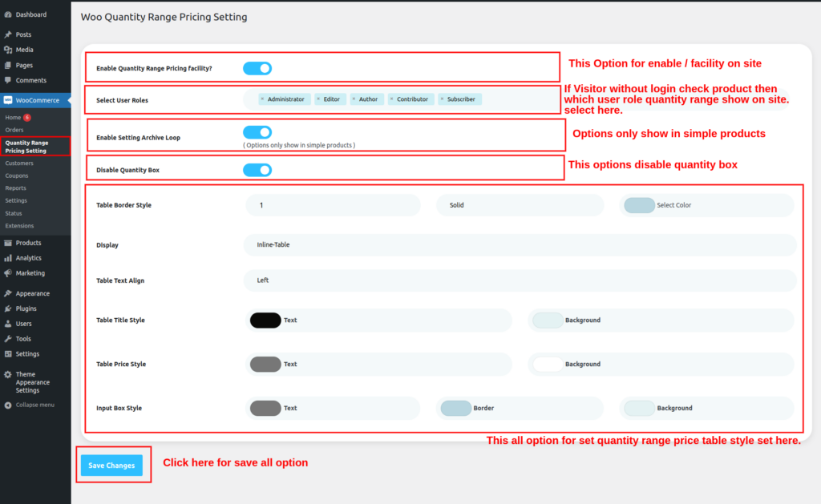Remove the Contributor role tag
Image resolution: width=821 pixels, height=504 pixels.
point(391,99)
